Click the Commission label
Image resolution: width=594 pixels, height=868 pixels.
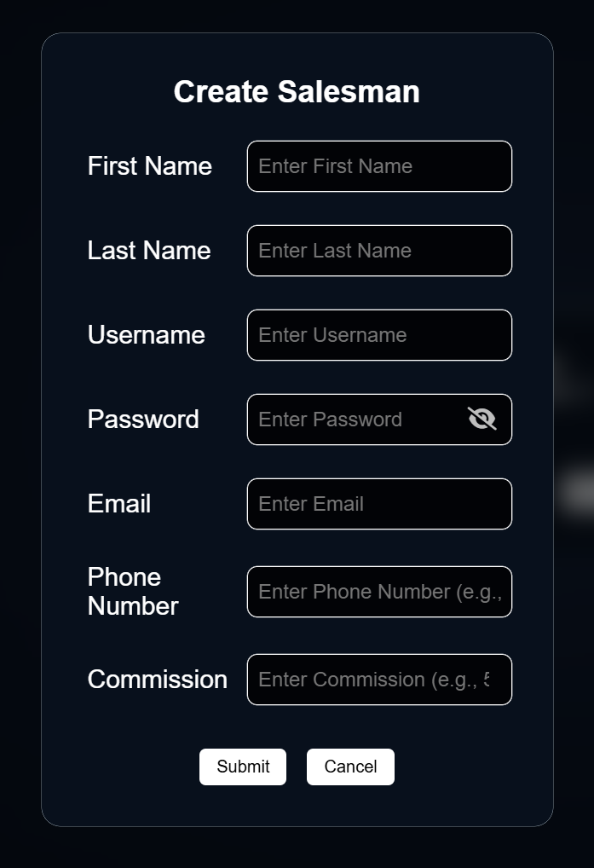tap(158, 680)
